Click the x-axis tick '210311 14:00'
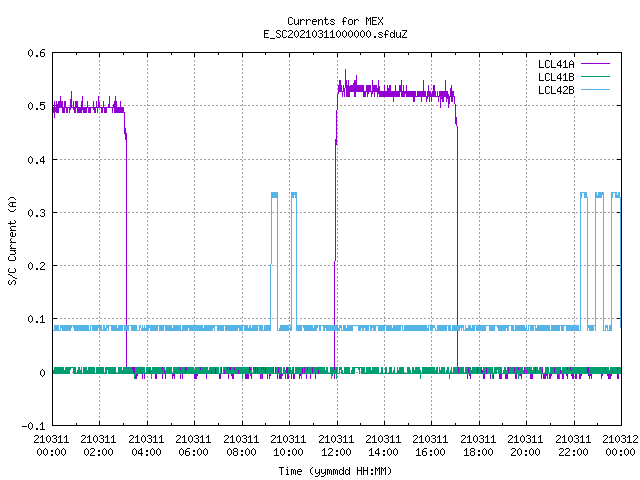The image size is (640, 480). pyautogui.click(x=383, y=446)
